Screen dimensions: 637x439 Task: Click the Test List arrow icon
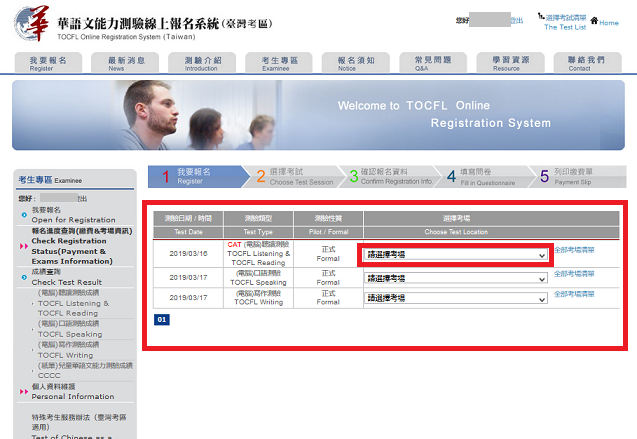541,18
